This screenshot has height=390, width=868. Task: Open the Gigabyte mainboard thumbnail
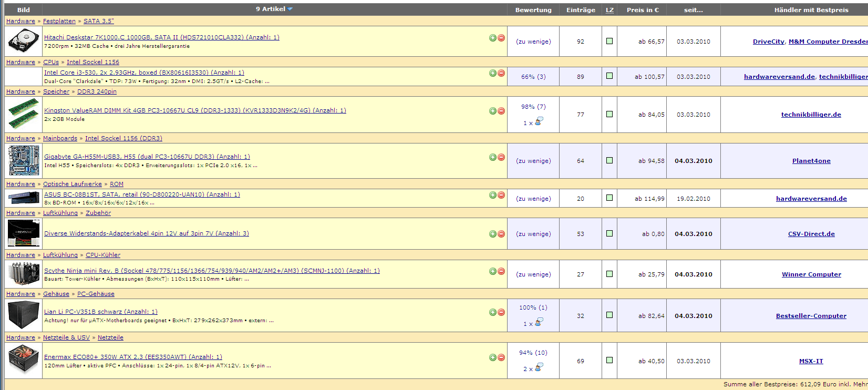pyautogui.click(x=24, y=161)
